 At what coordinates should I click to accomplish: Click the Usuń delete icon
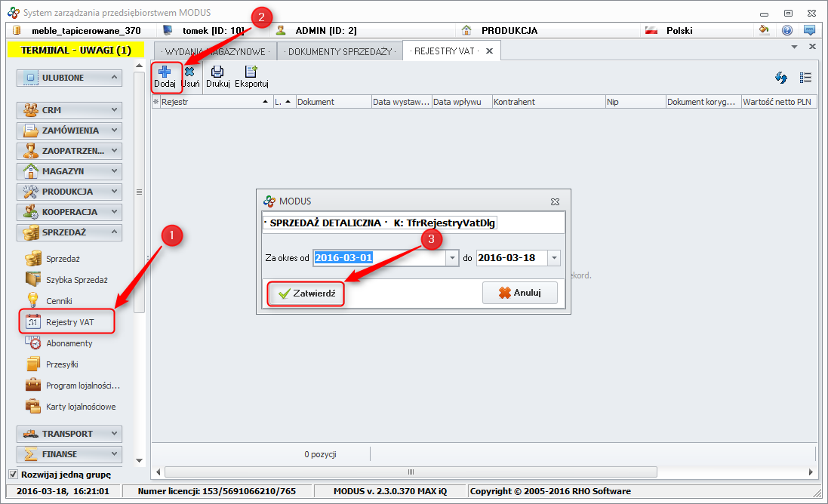click(189, 72)
